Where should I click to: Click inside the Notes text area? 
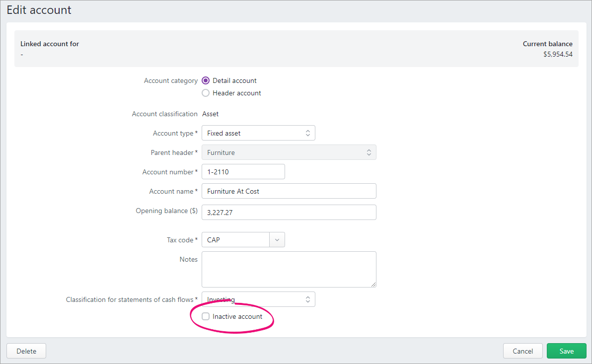(289, 268)
